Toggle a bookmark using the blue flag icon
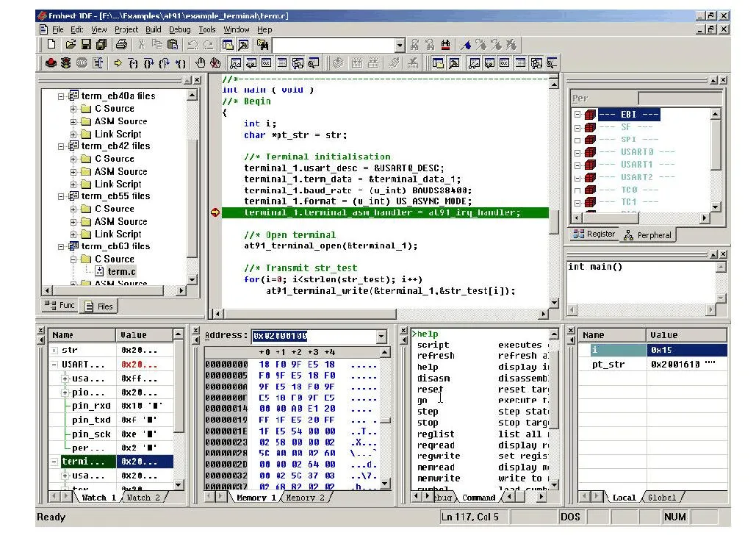Screen dimensions: 756x538 (466, 45)
